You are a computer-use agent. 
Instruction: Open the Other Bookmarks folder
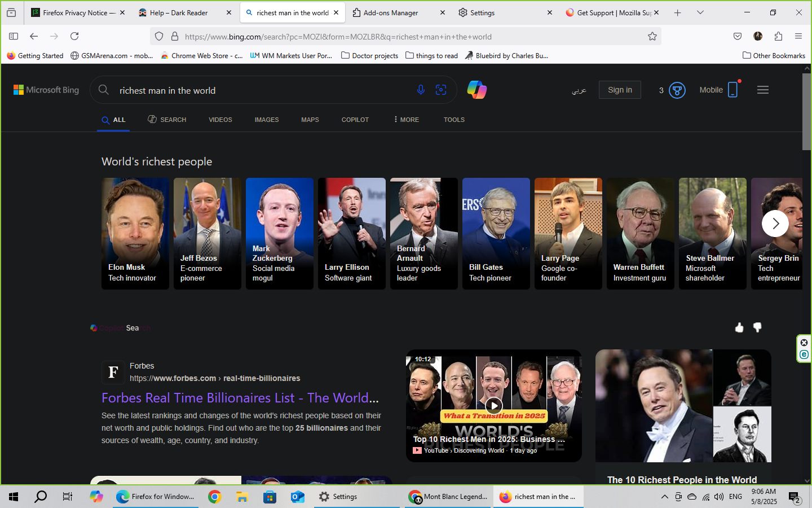(x=774, y=55)
